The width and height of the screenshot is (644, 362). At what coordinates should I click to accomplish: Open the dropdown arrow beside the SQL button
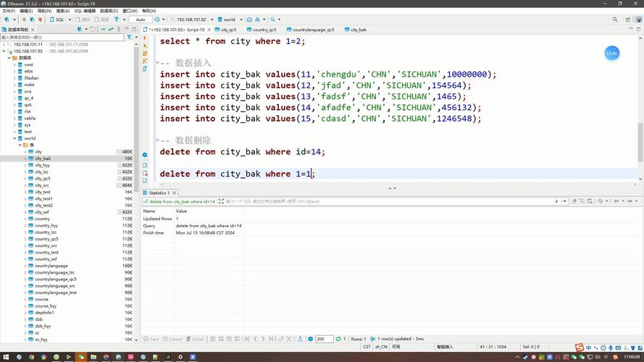click(70, 20)
